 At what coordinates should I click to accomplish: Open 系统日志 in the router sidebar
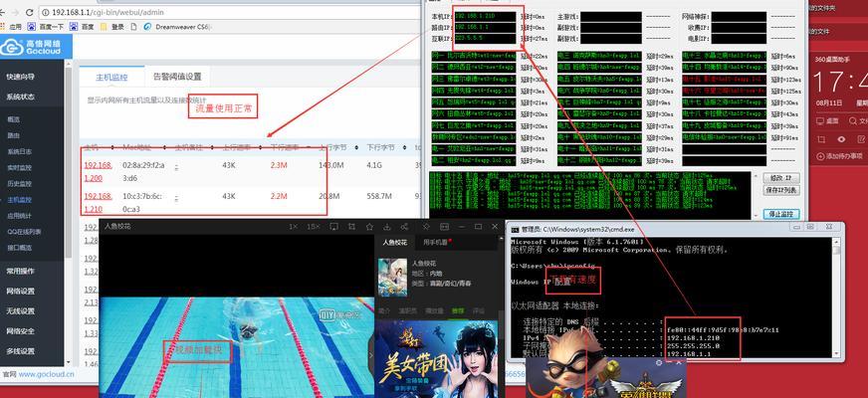19,151
